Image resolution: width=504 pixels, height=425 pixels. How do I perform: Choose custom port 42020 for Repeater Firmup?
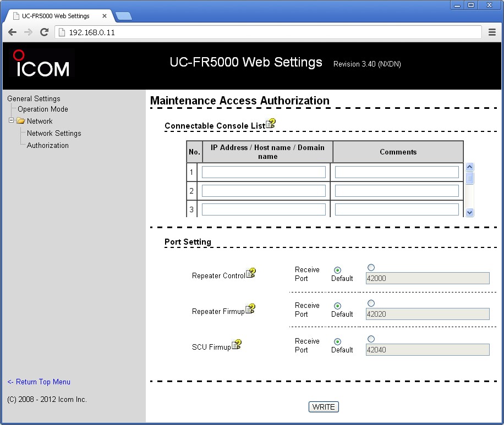pos(371,303)
